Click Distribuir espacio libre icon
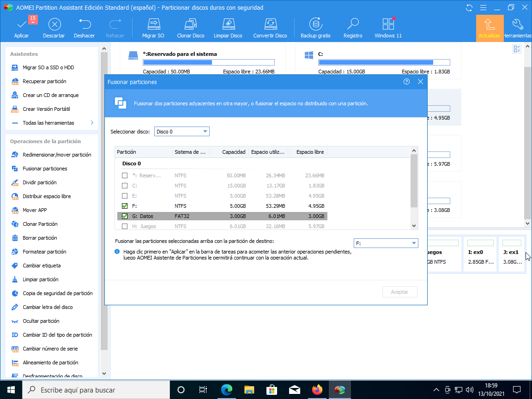 (15, 196)
